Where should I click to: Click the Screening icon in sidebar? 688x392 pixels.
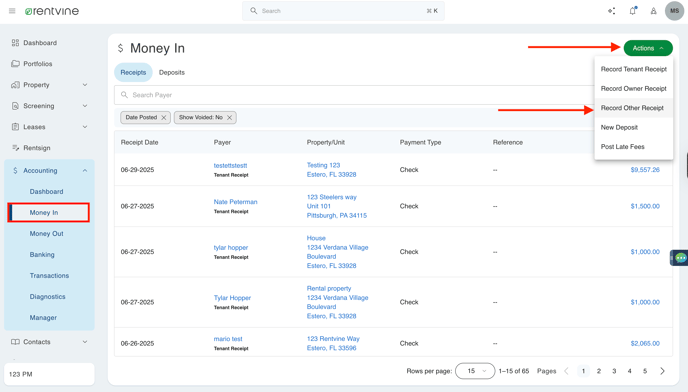[x=15, y=106]
